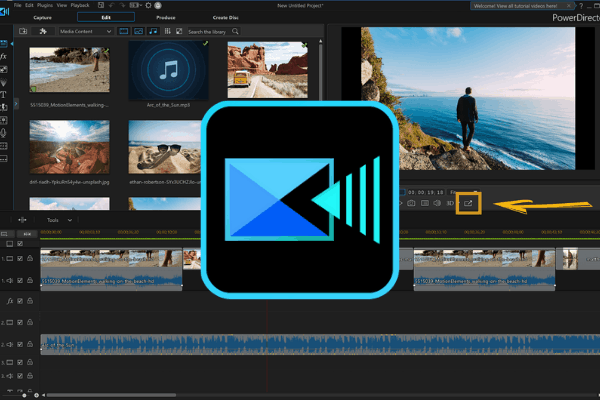Toggle the 3D preview mode button
The height and width of the screenshot is (400, 600).
point(450,203)
